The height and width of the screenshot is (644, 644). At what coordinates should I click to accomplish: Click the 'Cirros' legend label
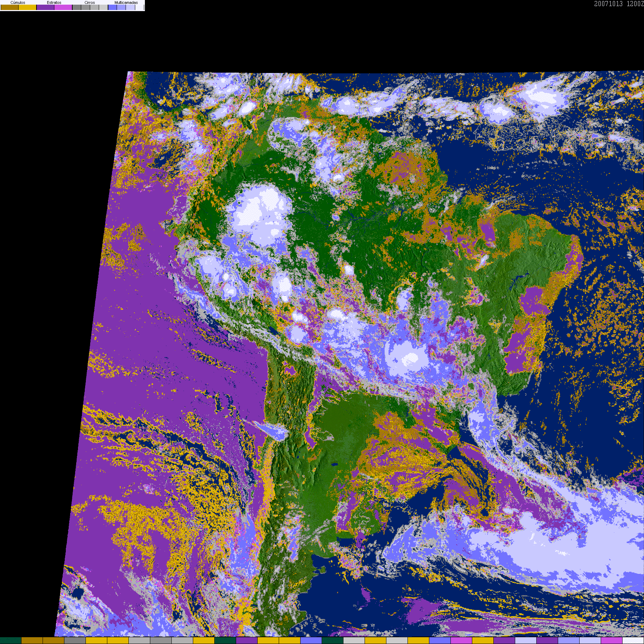90,3
